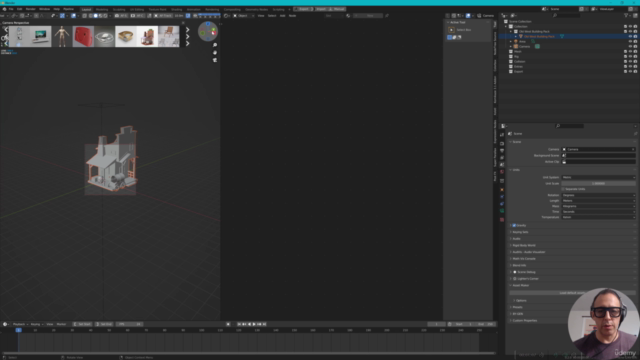The height and width of the screenshot is (360, 640).
Task: Toggle visibility of the Camera object
Action: 630,47
